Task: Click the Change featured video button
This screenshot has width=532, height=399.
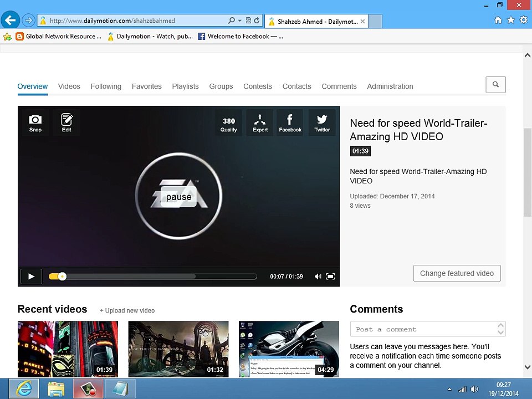Action: (x=457, y=273)
